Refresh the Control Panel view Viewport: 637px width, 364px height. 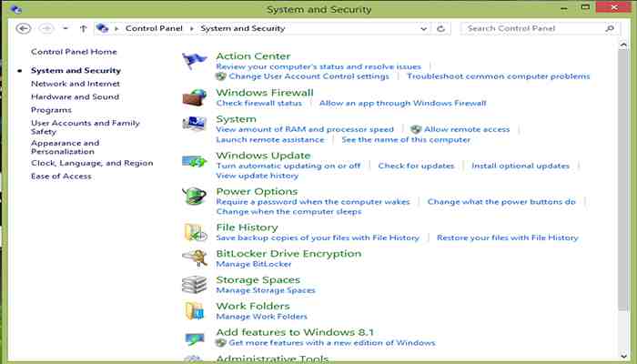coord(440,28)
